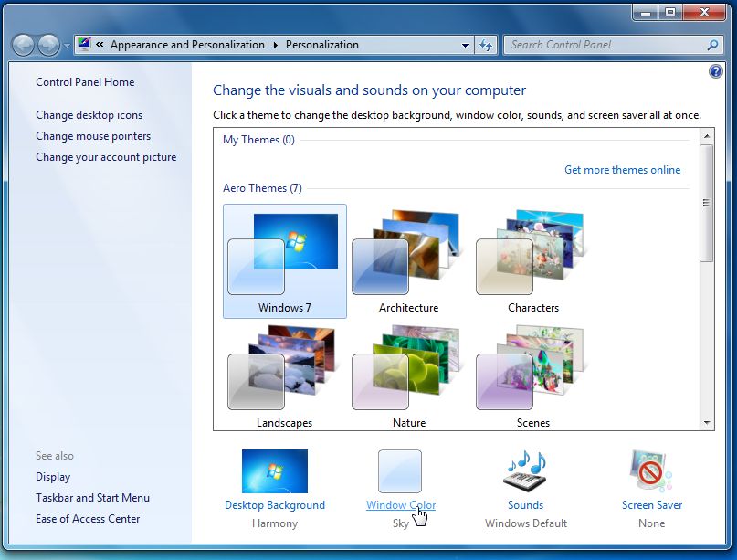Open Ease of Access Center
Viewport: 737px width, 560px height.
[88, 519]
